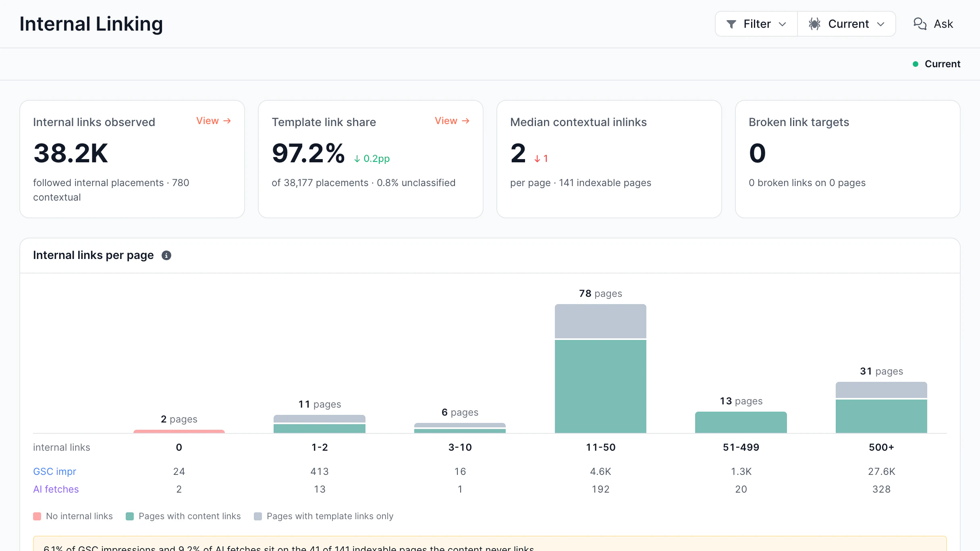
Task: Open View link on Internal links observed
Action: [214, 121]
